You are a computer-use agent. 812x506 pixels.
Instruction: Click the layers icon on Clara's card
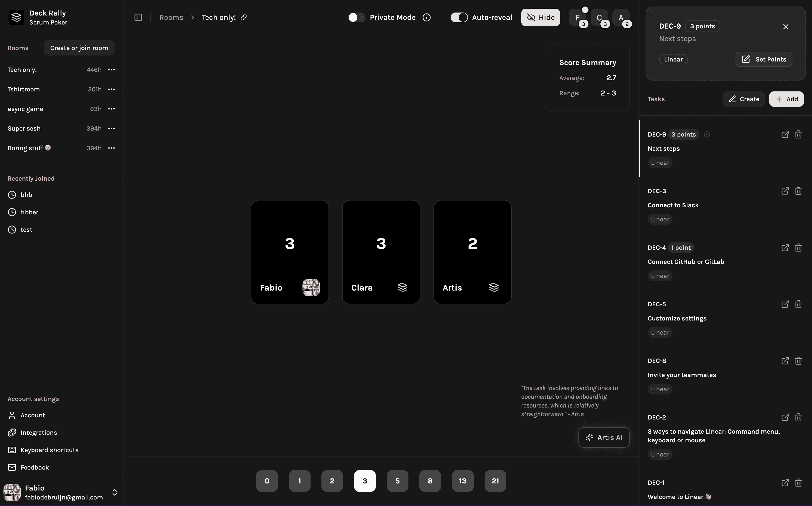point(402,288)
